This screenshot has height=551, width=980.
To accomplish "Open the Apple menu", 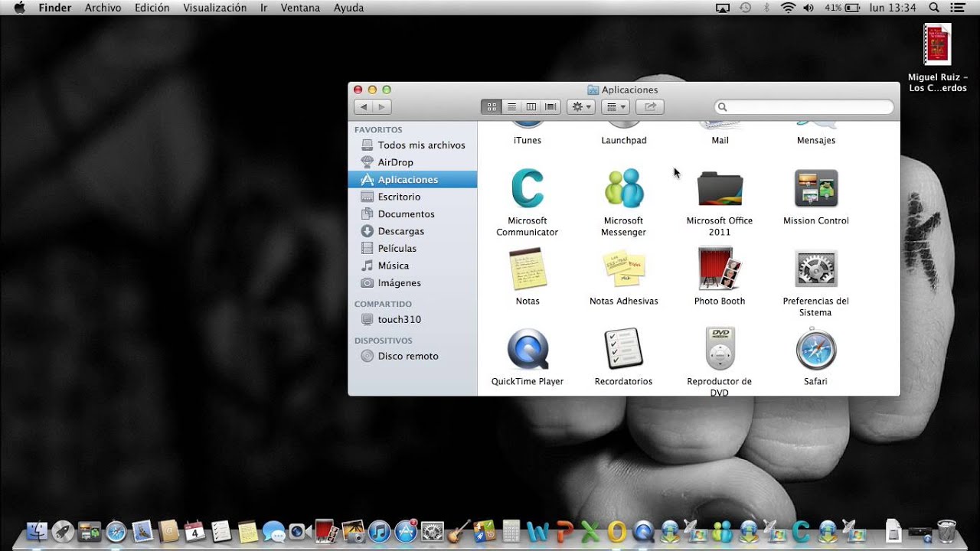I will point(20,8).
